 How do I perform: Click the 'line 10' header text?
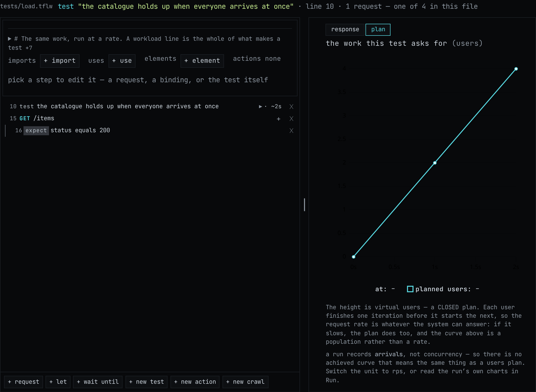(x=320, y=6)
